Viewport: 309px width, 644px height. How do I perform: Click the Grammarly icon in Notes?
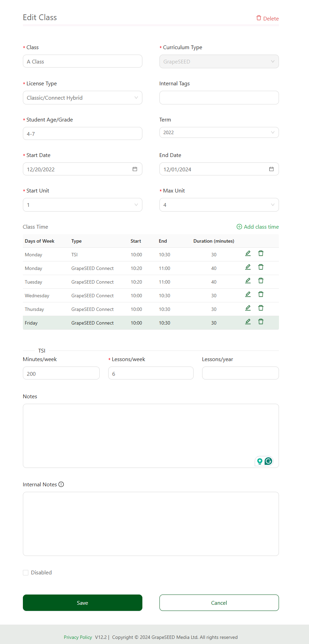(x=268, y=461)
